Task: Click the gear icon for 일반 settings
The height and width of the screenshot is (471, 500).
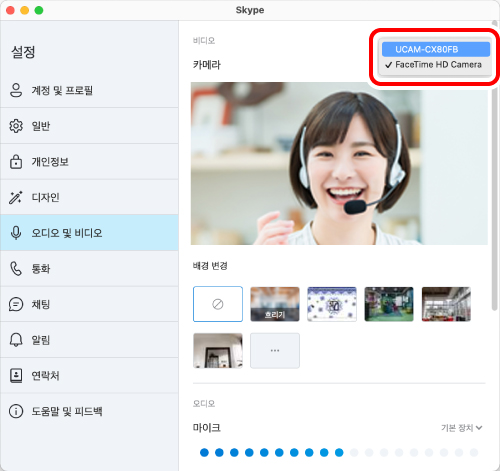Action: 16,126
